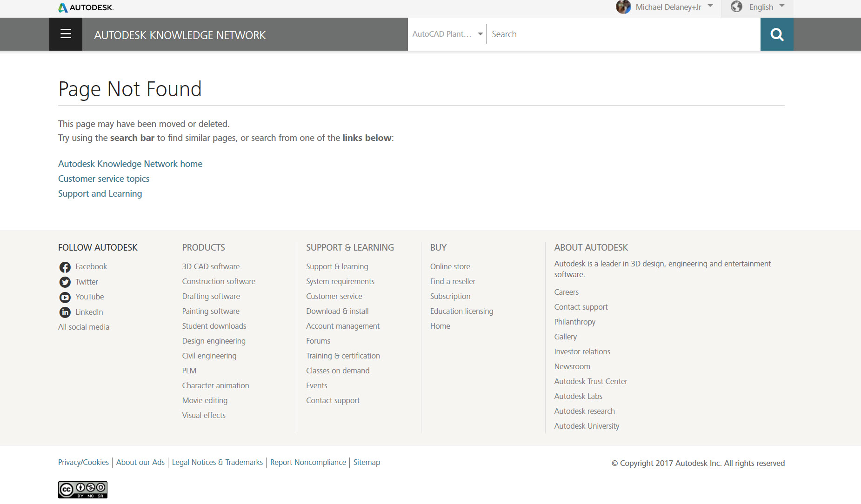Click the globe language icon
The height and width of the screenshot is (504, 861).
point(736,7)
